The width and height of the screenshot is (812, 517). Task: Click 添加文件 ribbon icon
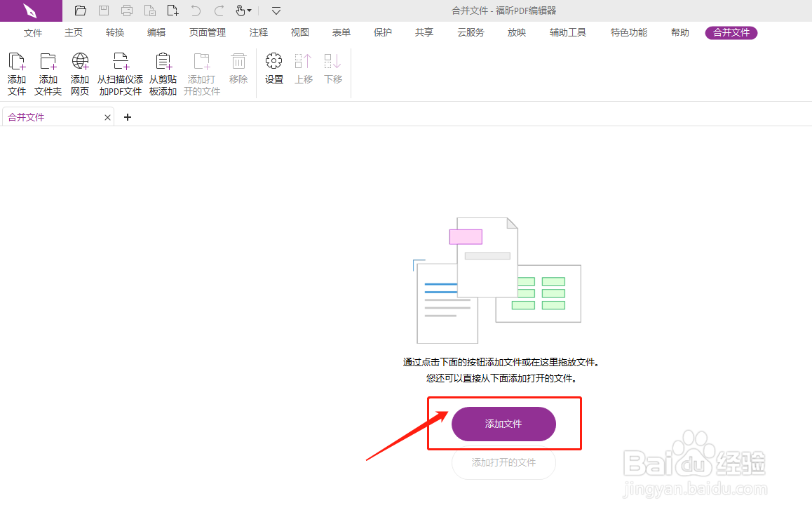17,74
